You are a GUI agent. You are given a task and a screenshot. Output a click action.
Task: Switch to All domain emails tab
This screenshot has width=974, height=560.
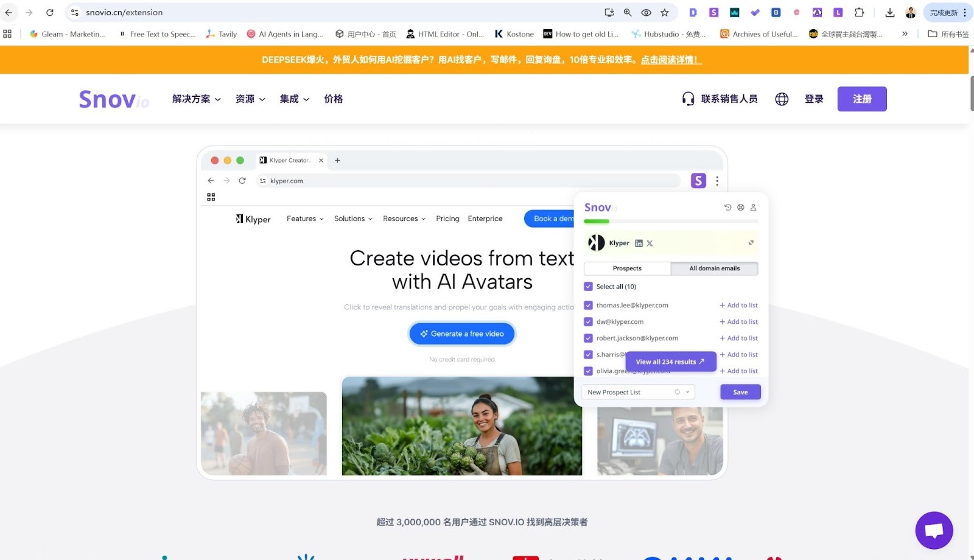[714, 268]
